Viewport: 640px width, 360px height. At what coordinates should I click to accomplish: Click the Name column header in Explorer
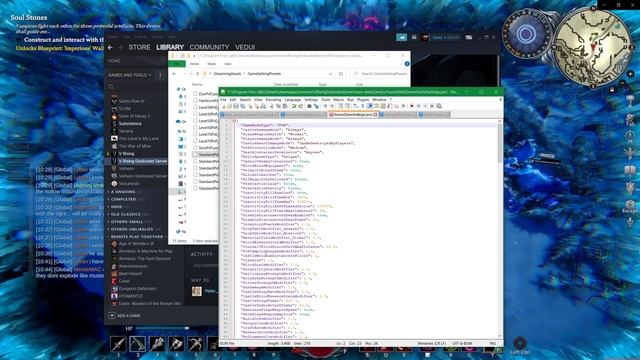click(x=197, y=84)
